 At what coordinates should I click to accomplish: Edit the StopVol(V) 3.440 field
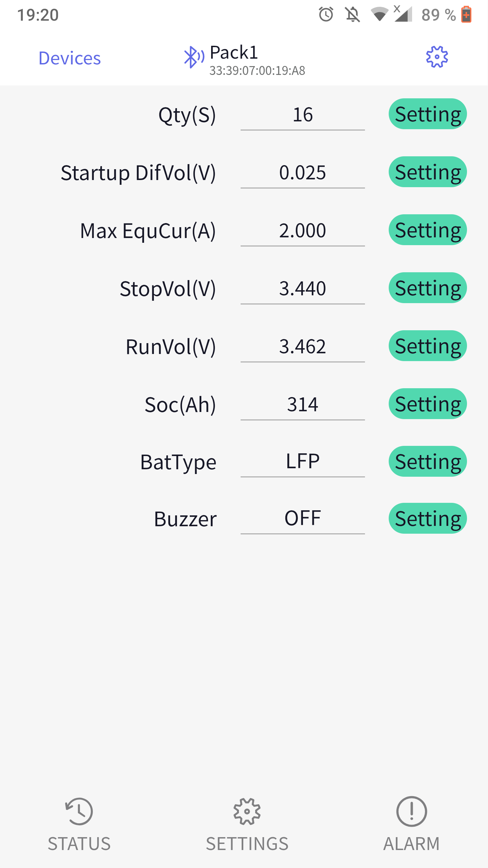pos(302,288)
